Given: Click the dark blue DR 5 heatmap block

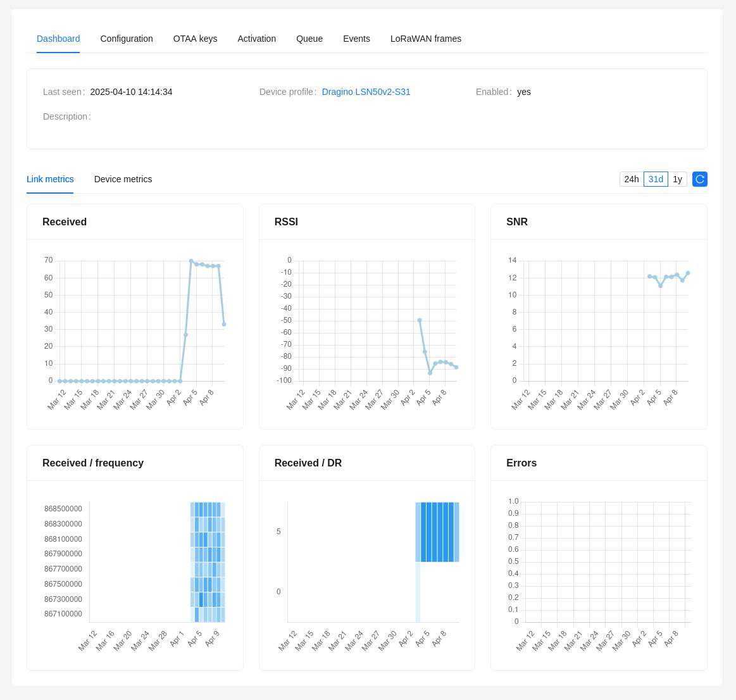Looking at the screenshot, I should point(437,532).
